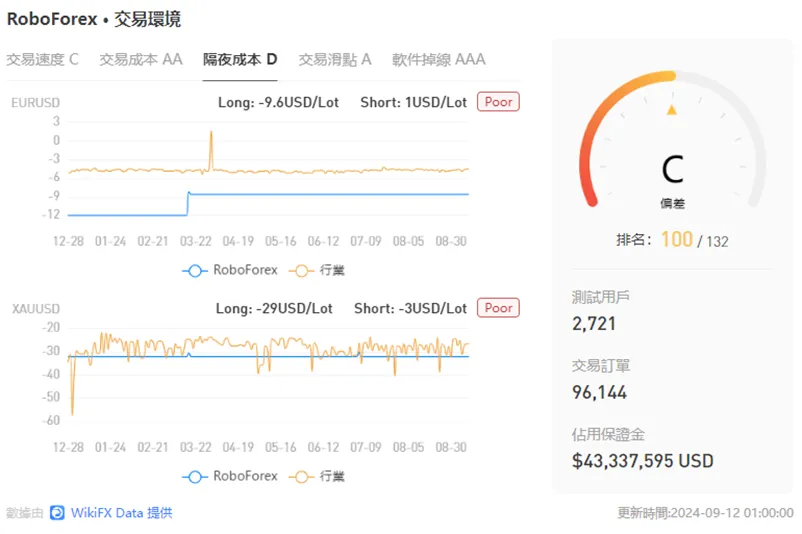Click the ranking number 100
Screen dimensions: 802x534
pos(677,239)
